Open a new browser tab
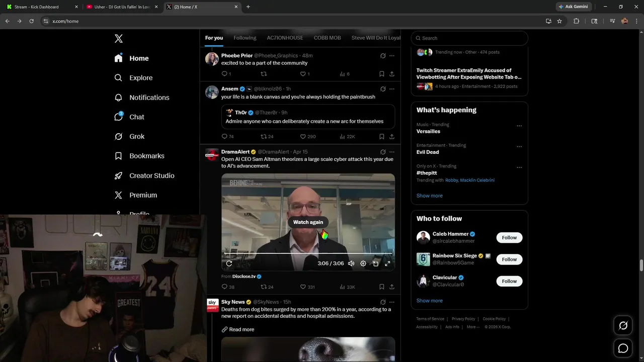644x362 pixels. point(248,7)
